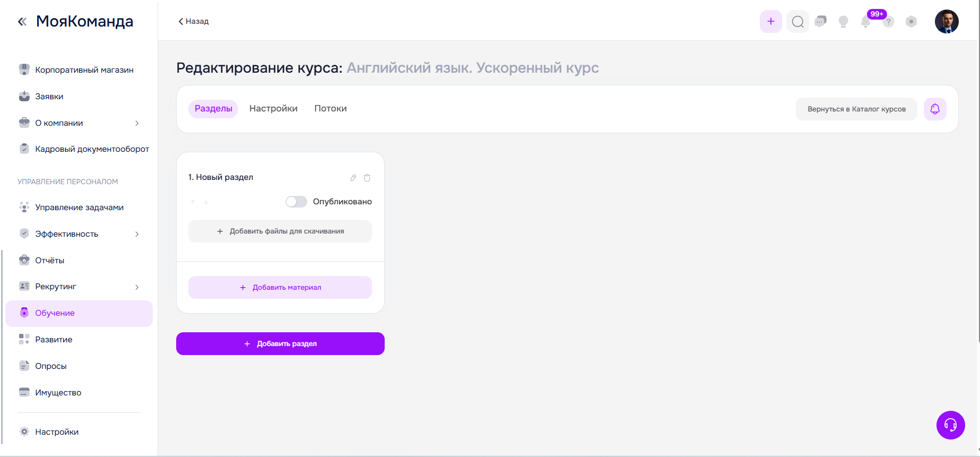Click the purple plus icon in header
The height and width of the screenshot is (457, 980).
coord(771,22)
